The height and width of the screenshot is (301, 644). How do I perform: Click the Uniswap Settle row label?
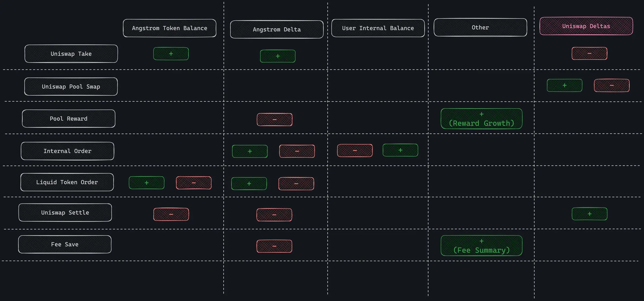pos(65,213)
